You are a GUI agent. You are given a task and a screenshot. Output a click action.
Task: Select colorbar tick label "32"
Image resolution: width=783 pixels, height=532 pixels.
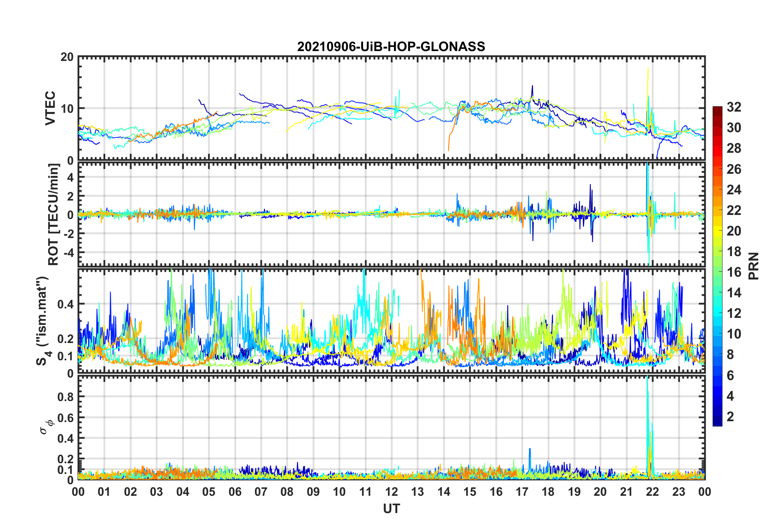734,107
